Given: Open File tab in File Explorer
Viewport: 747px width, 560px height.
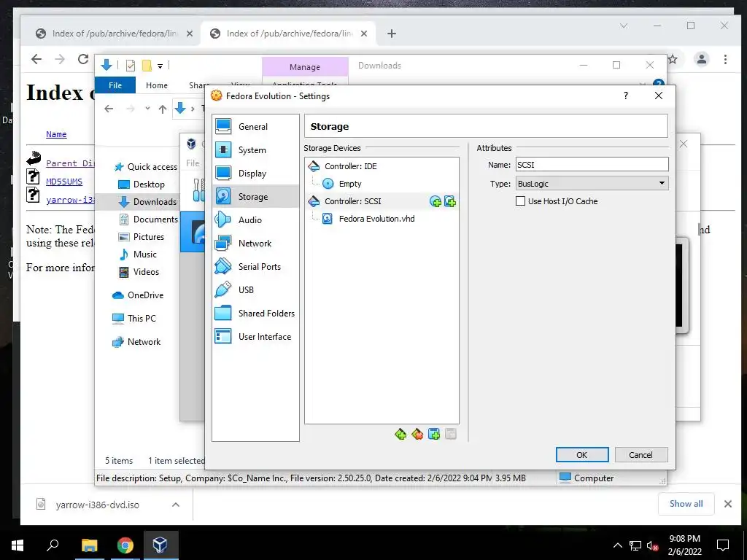Looking at the screenshot, I should point(115,85).
